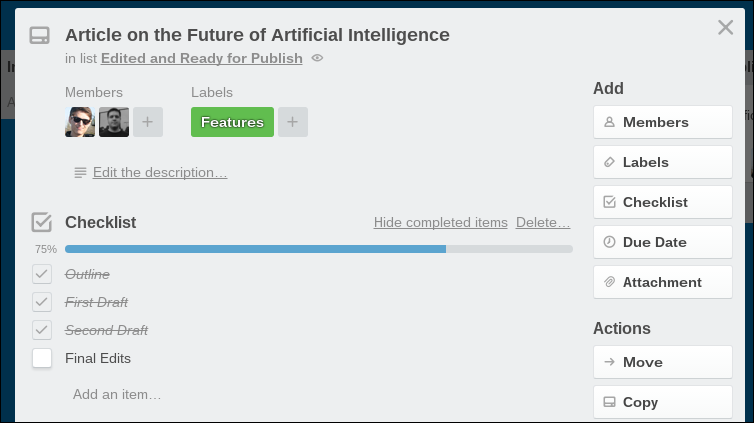The width and height of the screenshot is (754, 423).
Task: Click the green Features label
Action: (x=232, y=122)
